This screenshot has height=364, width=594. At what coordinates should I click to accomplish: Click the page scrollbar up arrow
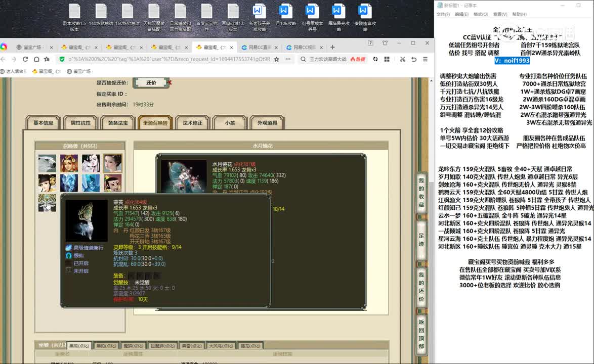coord(431,80)
